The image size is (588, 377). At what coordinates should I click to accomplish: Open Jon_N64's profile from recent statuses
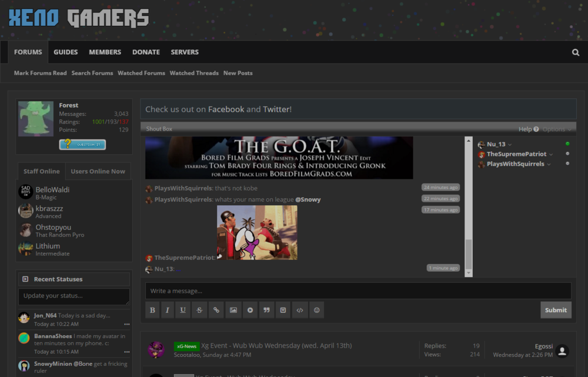pos(45,315)
